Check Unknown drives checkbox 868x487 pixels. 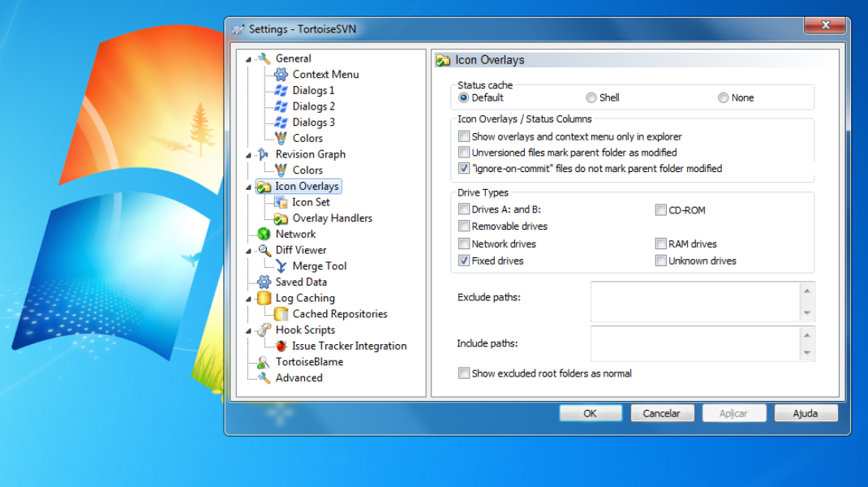pos(660,261)
